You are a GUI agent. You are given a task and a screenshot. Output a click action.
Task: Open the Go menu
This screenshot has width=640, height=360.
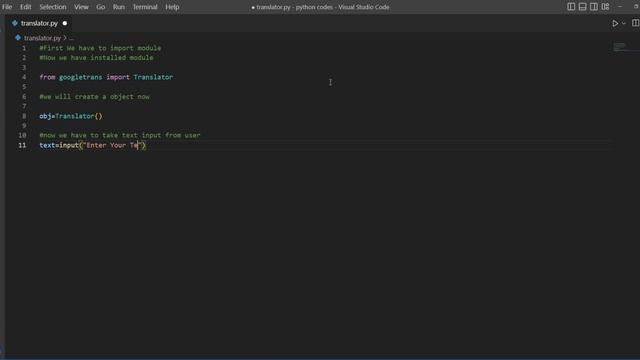(100, 7)
